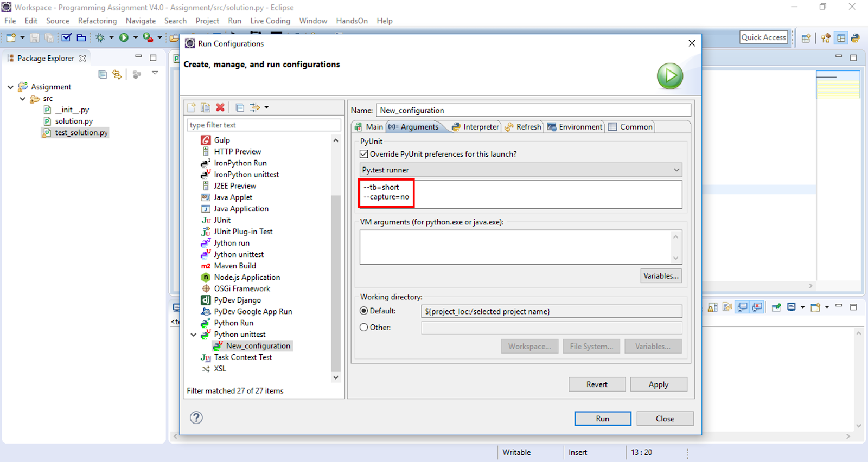The height and width of the screenshot is (462, 868).
Task: Switch to the PyDev perspective icon
Action: (x=856, y=38)
